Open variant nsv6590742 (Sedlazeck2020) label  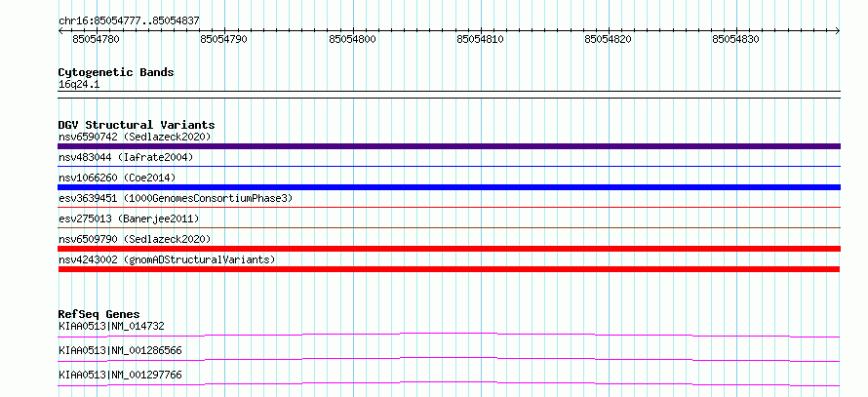click(x=135, y=137)
